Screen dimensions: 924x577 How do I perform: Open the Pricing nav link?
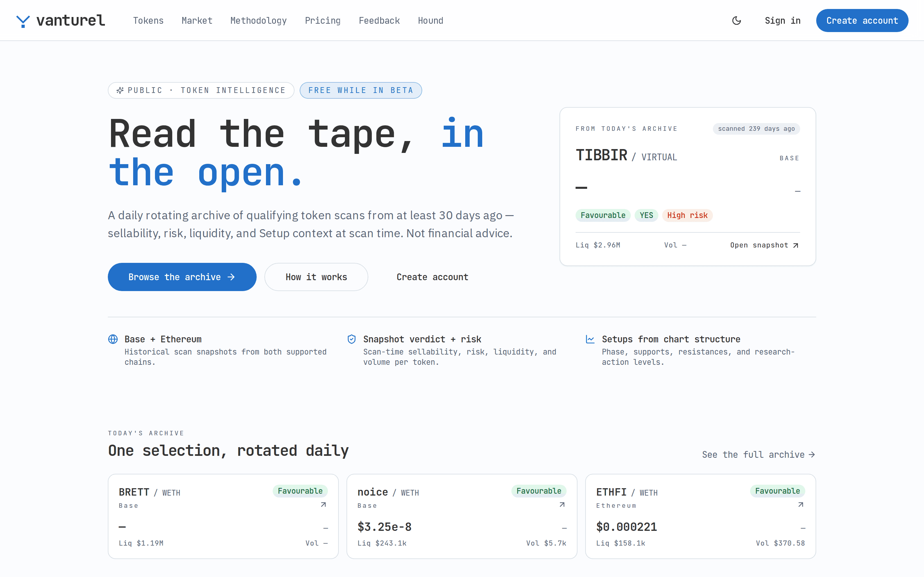pos(323,21)
